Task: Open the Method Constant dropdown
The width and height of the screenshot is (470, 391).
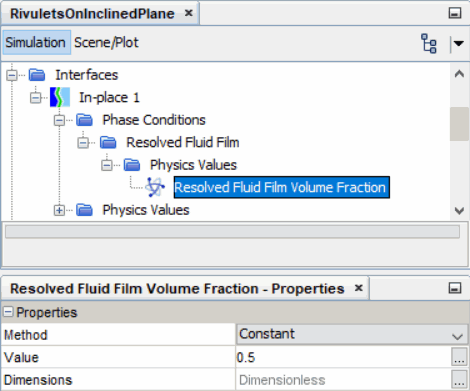Action: point(352,334)
